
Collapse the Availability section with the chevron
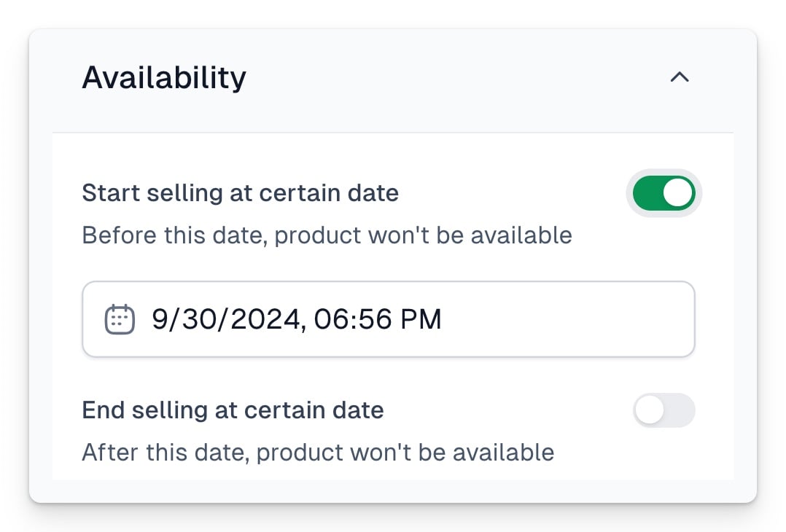tap(680, 77)
